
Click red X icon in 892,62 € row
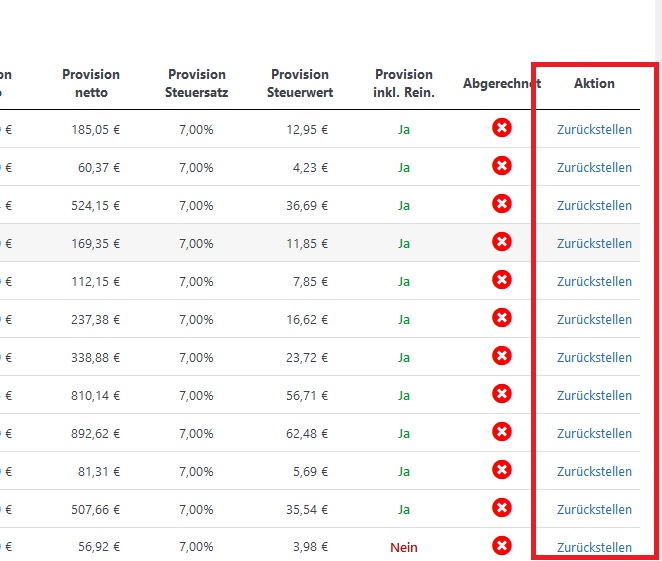pyautogui.click(x=502, y=431)
